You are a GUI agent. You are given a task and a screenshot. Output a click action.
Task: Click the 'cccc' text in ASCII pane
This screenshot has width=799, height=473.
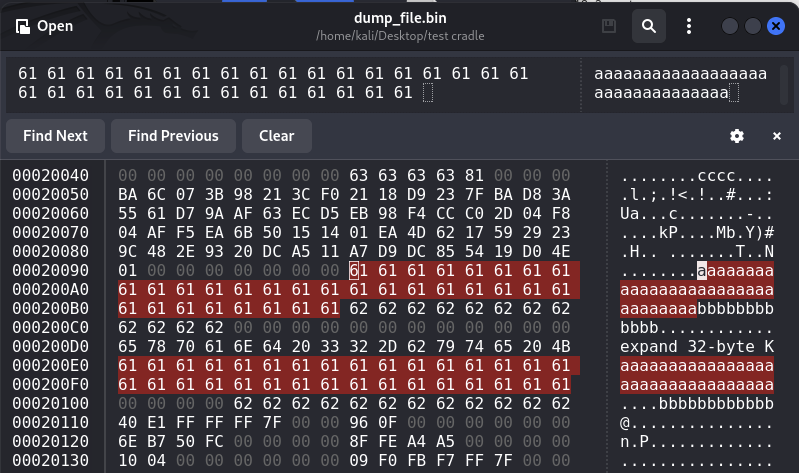point(716,176)
